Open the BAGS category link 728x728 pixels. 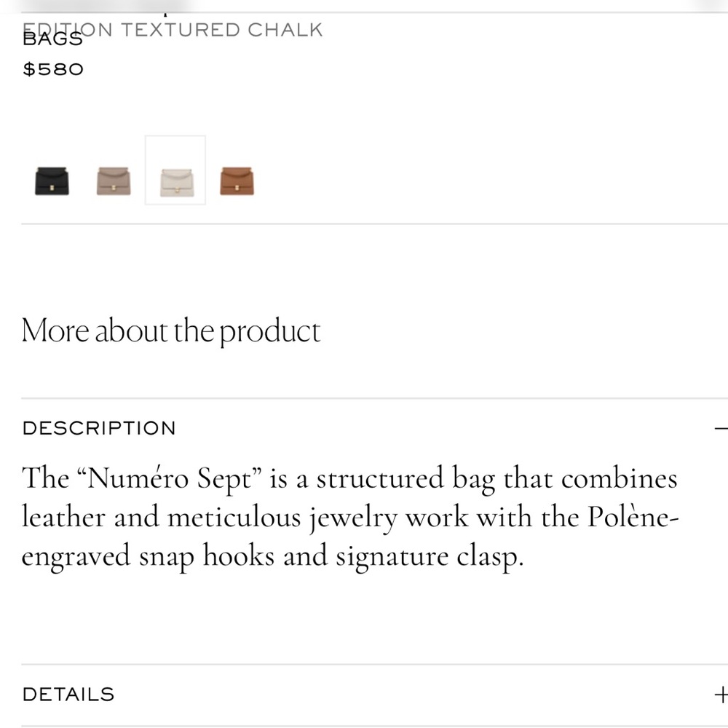(52, 38)
